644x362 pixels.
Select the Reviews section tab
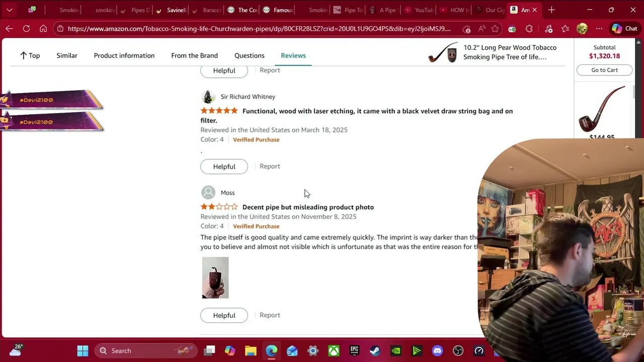point(293,55)
